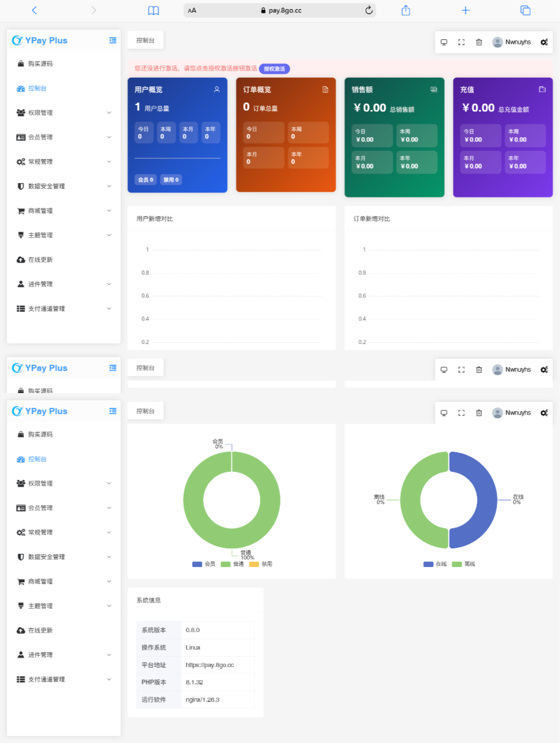Show the Safari tabs overview

point(525,10)
